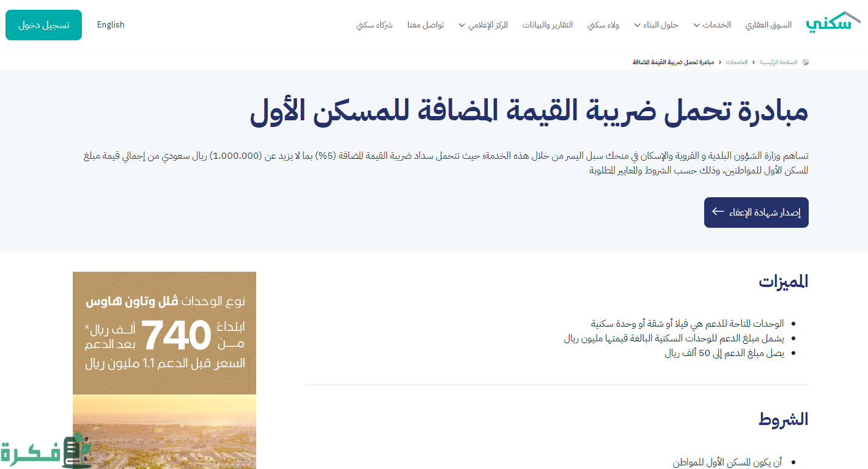Expand the المركز الإعلامي dropdown chevron
Image resolution: width=868 pixels, height=469 pixels.
click(x=462, y=25)
